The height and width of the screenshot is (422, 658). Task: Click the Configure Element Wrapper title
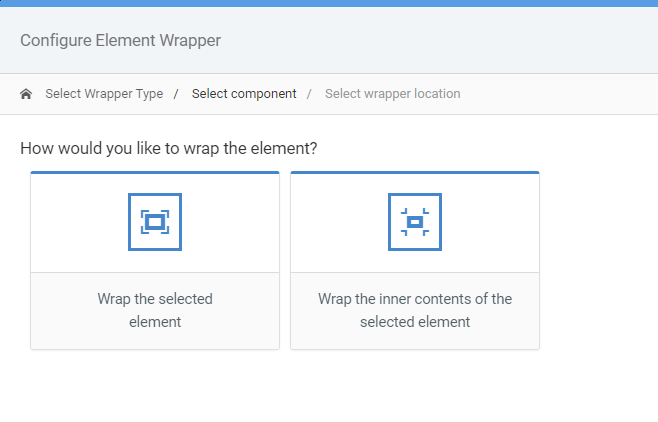click(x=120, y=41)
